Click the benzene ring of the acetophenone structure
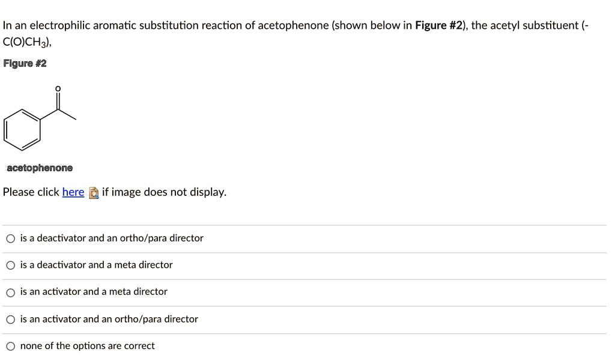615x364 pixels. tap(22, 130)
